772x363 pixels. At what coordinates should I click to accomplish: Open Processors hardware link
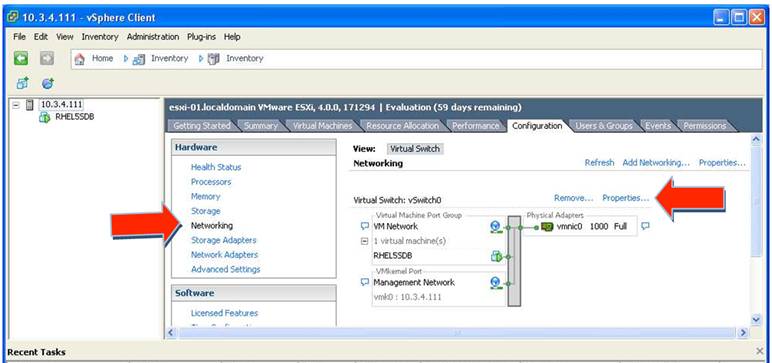[x=211, y=182]
